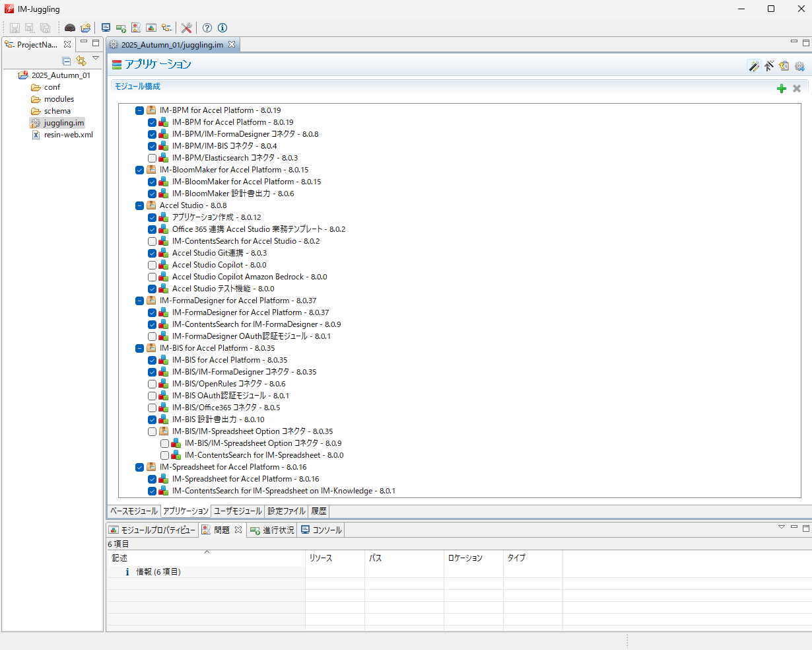Image resolution: width=812 pixels, height=650 pixels.
Task: Click the open-folder project icon in the toolbar
Action: [x=86, y=28]
